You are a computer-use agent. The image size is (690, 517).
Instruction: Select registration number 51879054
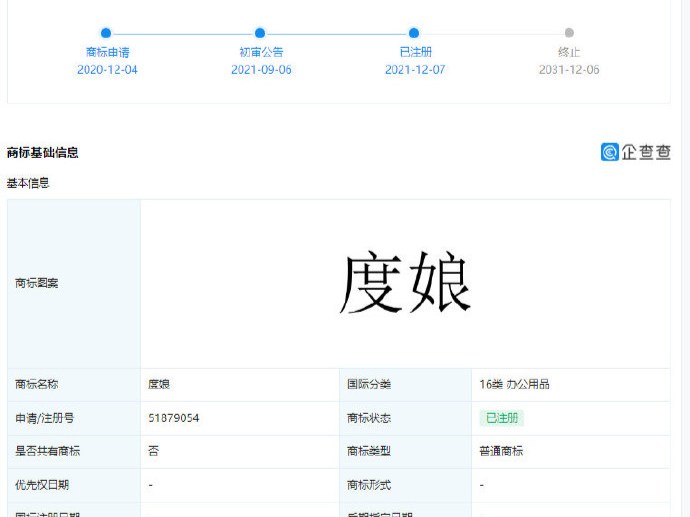pyautogui.click(x=173, y=418)
